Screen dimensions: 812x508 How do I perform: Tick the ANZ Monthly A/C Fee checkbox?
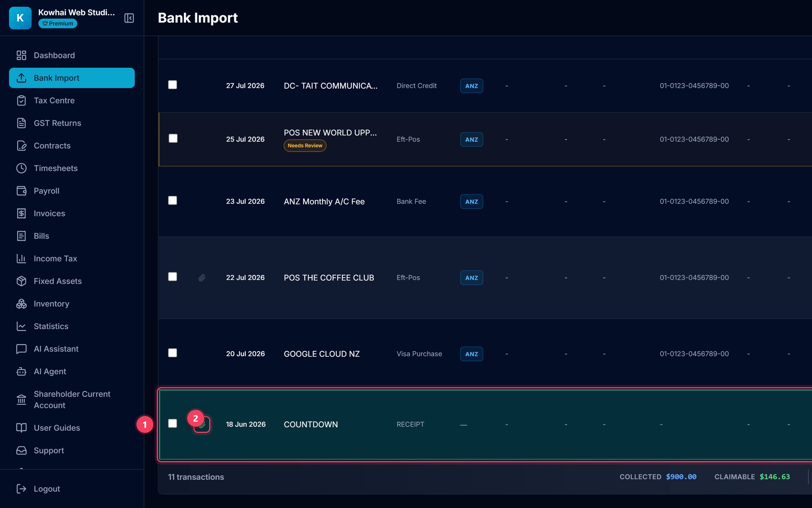coord(173,201)
